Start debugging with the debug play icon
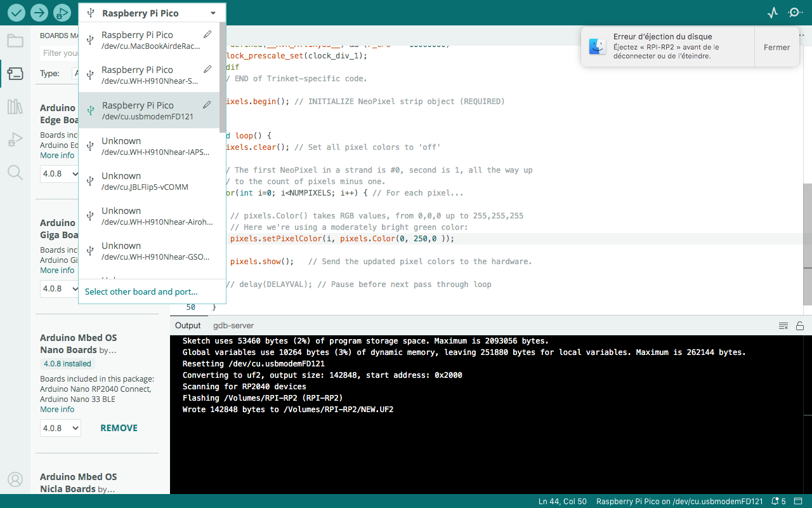Screen dimensions: 812x508 62,12
